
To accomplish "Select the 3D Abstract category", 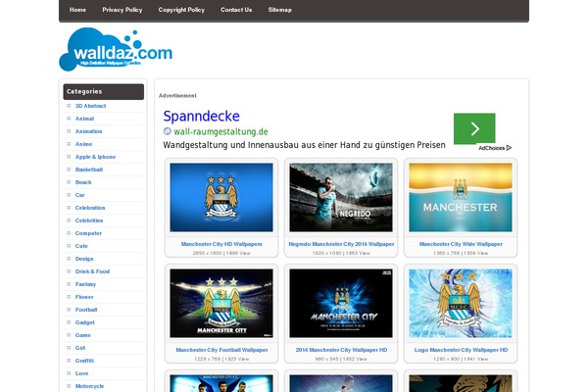I will tap(90, 106).
